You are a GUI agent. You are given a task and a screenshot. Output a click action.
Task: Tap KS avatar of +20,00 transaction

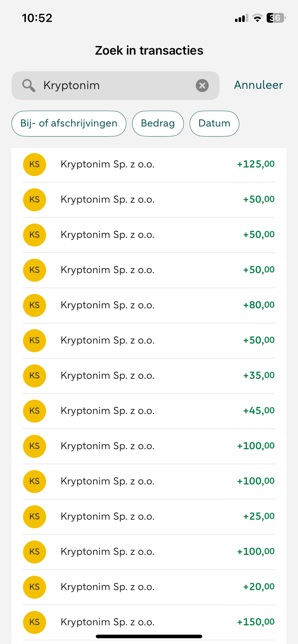(x=35, y=587)
